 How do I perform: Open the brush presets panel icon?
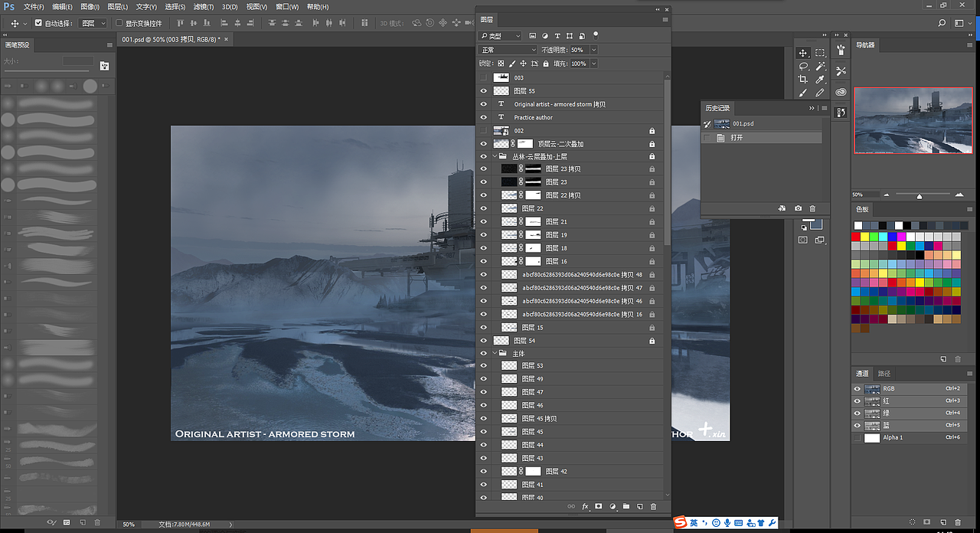(x=841, y=51)
